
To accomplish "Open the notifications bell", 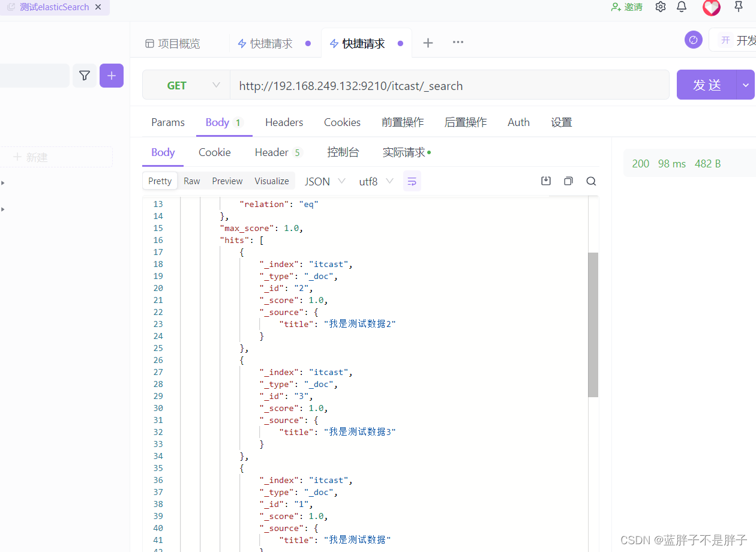I will point(681,6).
